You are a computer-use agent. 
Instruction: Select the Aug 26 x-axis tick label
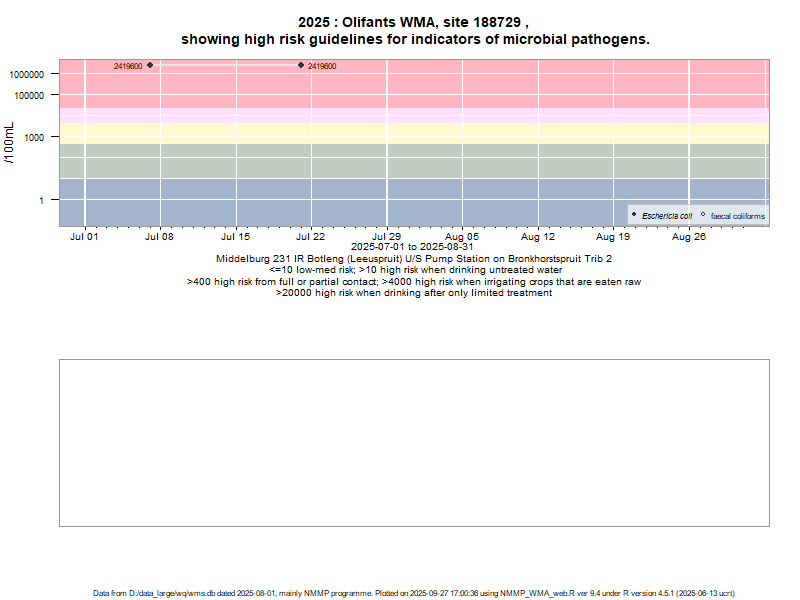coord(689,237)
